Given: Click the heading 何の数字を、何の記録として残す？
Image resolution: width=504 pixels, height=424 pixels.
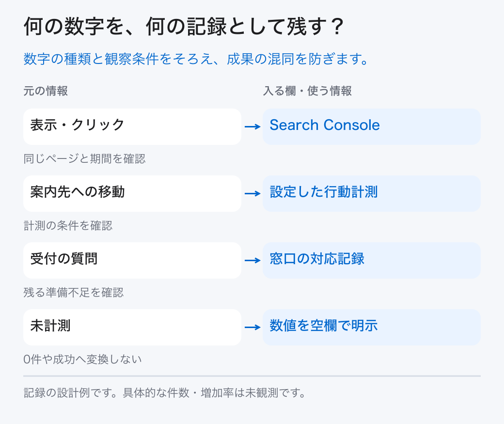Looking at the screenshot, I should pos(184,26).
